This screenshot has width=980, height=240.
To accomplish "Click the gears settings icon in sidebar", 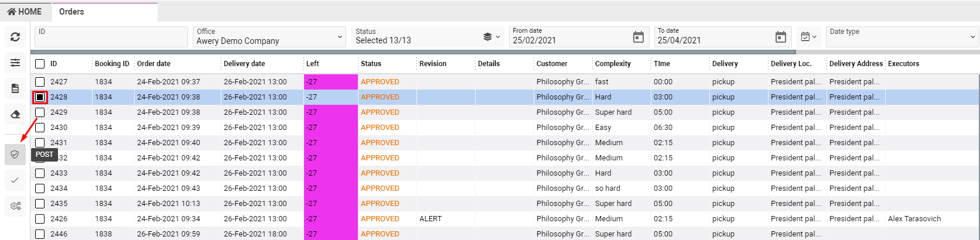I will [x=15, y=206].
